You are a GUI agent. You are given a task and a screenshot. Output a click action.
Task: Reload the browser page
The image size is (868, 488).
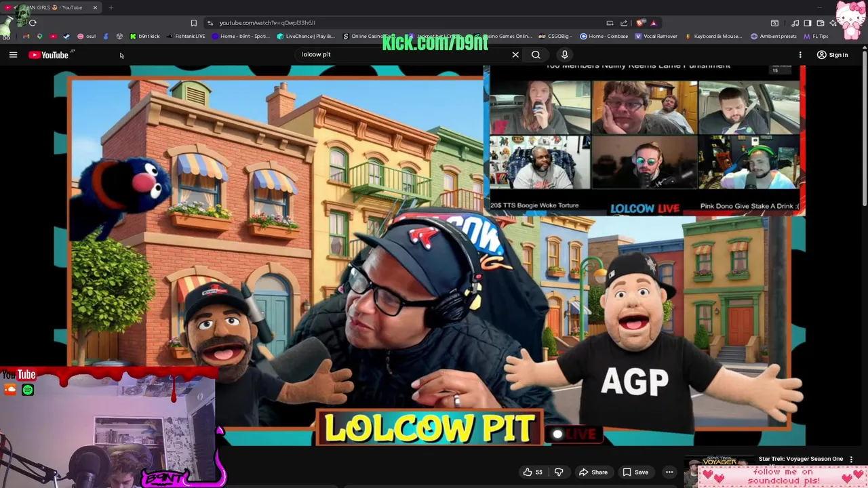coord(33,22)
